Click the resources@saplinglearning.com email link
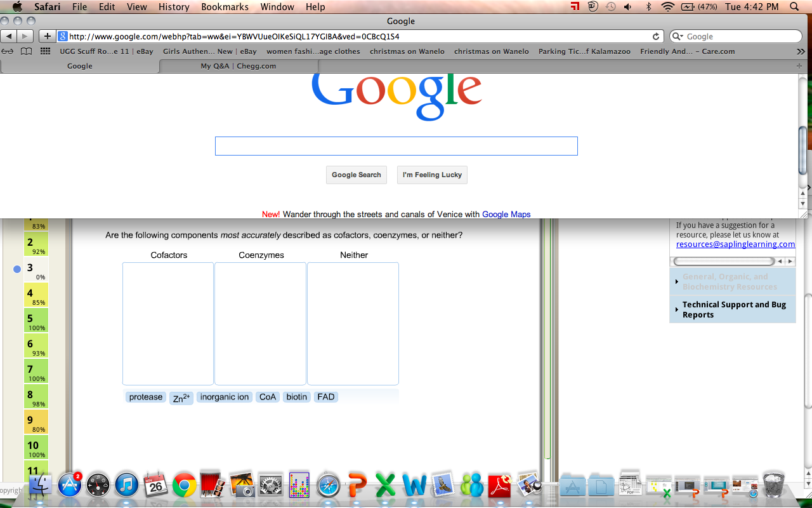The width and height of the screenshot is (812, 508). (735, 244)
